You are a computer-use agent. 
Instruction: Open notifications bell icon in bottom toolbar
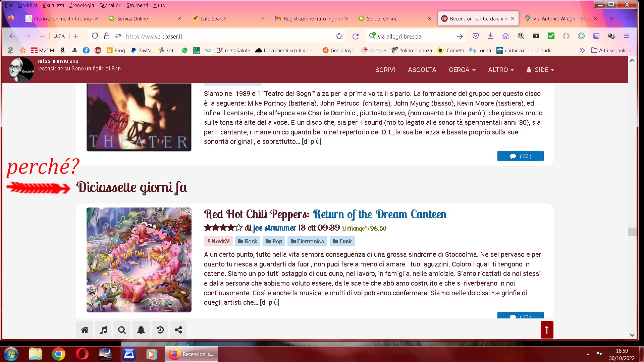click(x=141, y=330)
